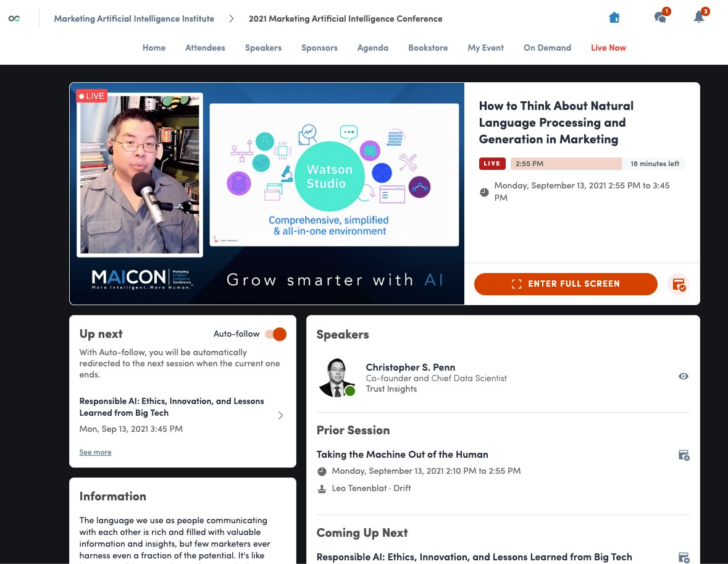
Task: Open the blue home icon
Action: click(x=614, y=18)
